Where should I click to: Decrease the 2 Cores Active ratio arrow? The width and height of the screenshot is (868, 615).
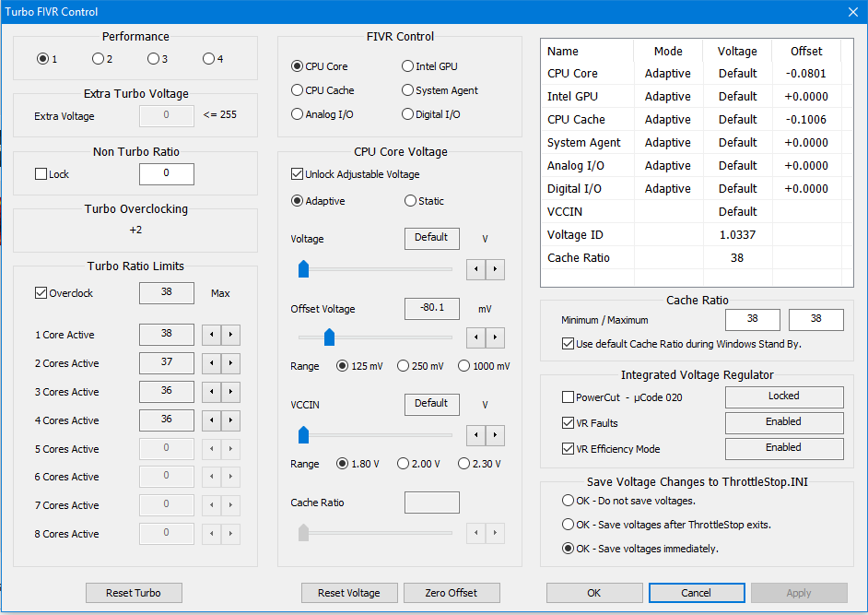211,363
